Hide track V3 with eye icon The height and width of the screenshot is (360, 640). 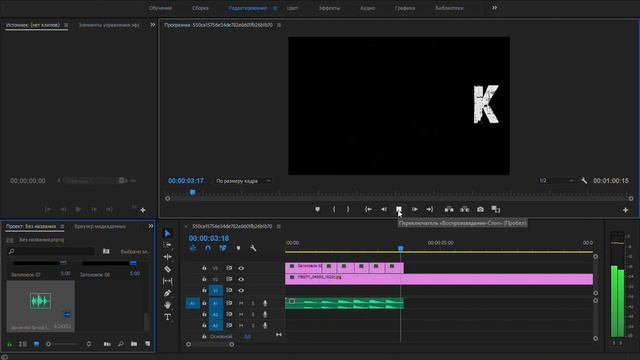click(x=241, y=268)
